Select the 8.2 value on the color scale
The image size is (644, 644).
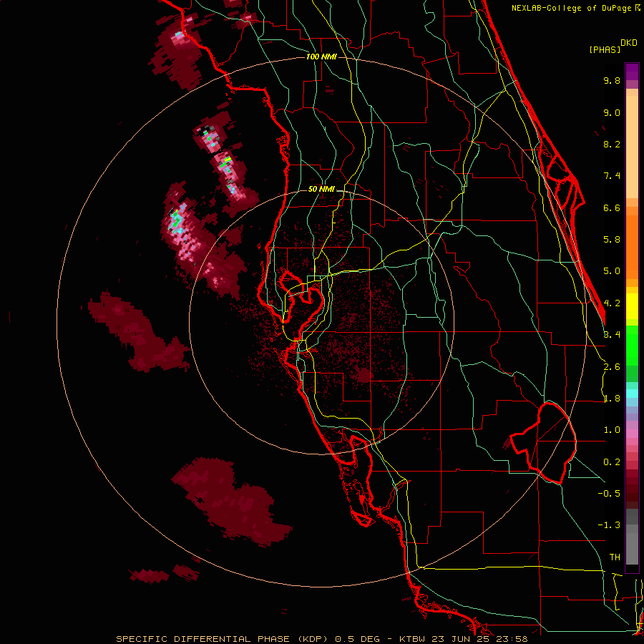point(612,144)
